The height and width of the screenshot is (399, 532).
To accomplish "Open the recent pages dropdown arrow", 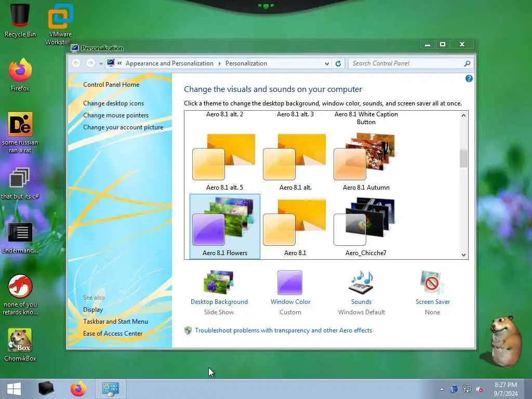I will (101, 63).
